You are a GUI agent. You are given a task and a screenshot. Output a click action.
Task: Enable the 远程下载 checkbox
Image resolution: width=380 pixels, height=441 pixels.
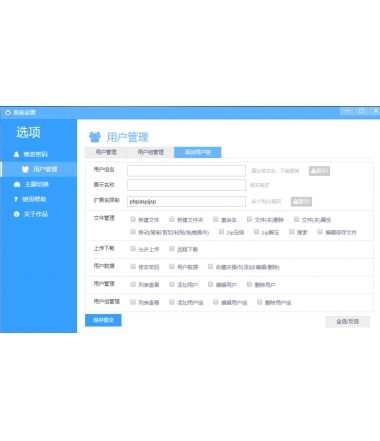coord(172,249)
